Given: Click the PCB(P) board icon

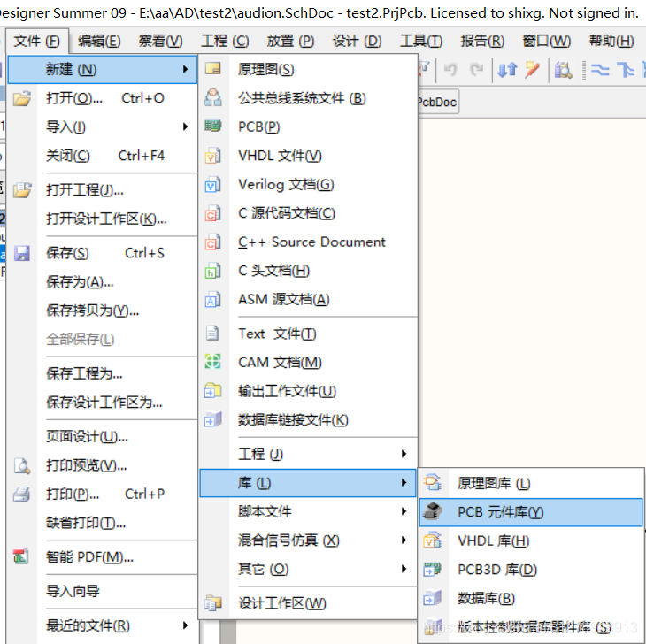Looking at the screenshot, I should [212, 126].
